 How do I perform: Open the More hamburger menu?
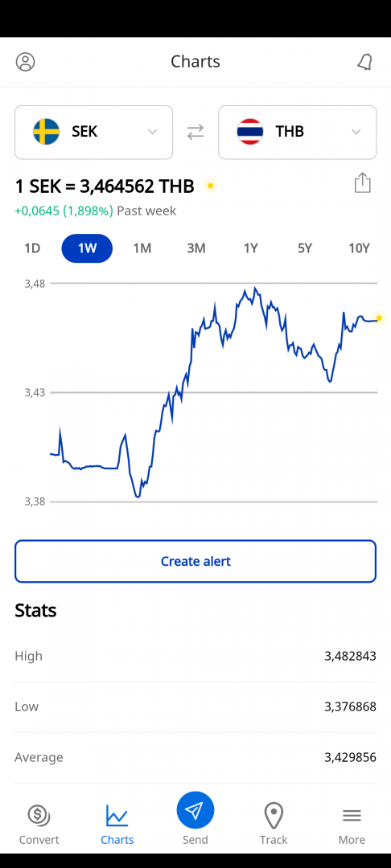[352, 815]
